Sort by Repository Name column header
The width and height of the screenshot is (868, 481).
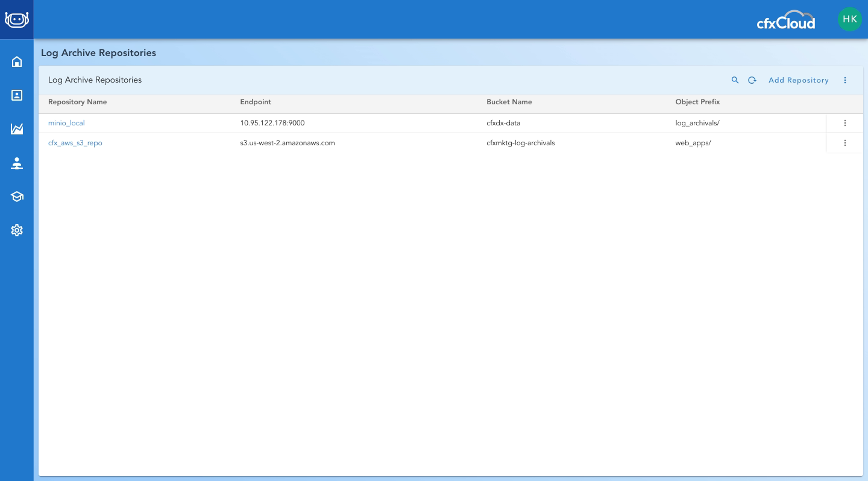click(77, 102)
